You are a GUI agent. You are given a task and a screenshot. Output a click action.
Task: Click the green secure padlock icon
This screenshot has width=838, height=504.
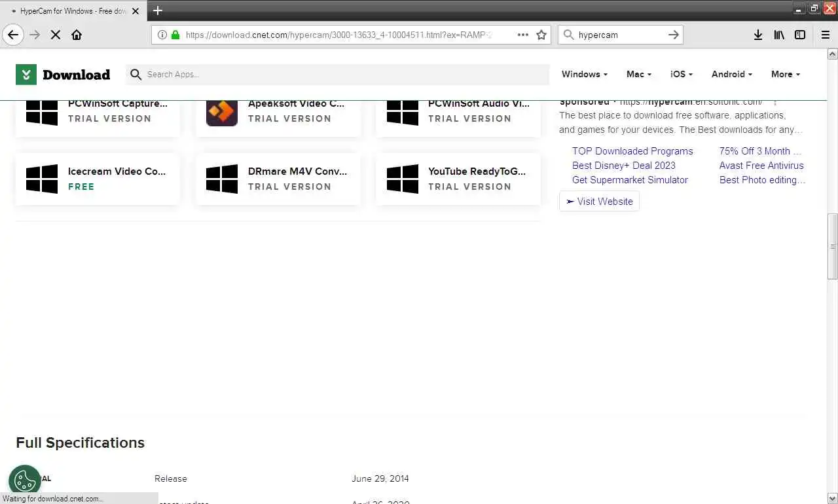point(175,35)
